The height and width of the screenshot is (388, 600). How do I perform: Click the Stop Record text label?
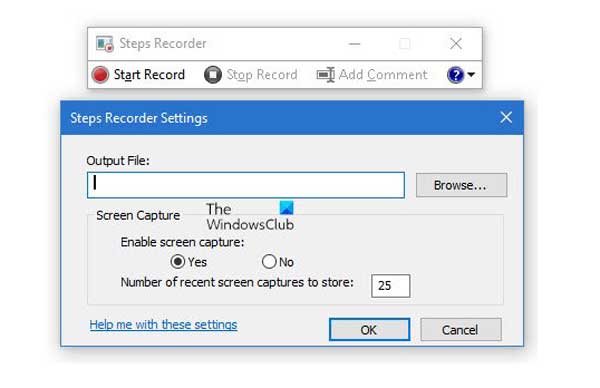point(262,75)
